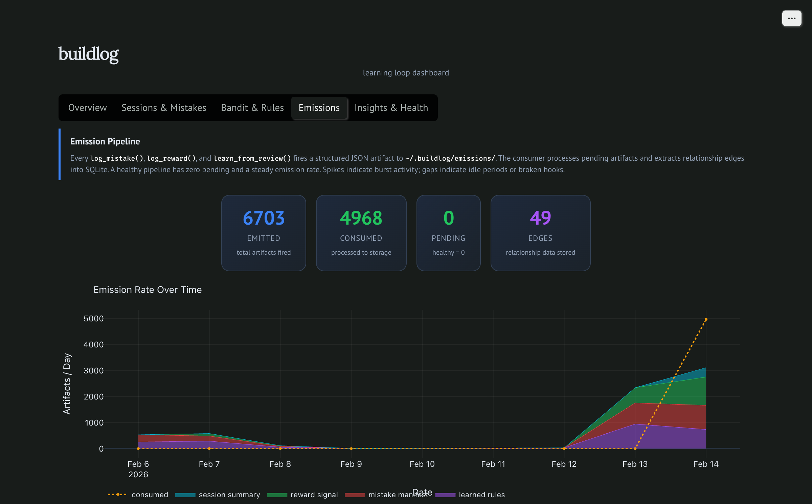812x504 pixels.
Task: Open the Sessions & Mistakes tab
Action: pyautogui.click(x=164, y=108)
